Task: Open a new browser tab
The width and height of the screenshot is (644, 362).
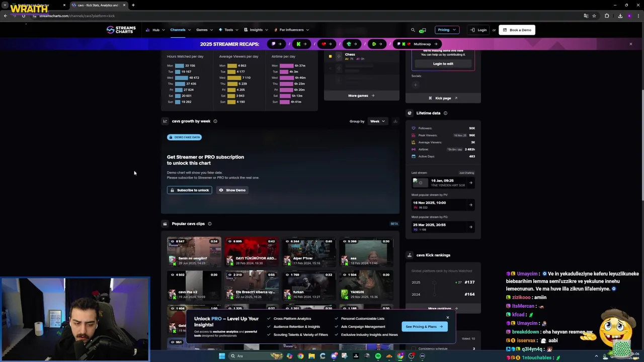Action: 133,5
